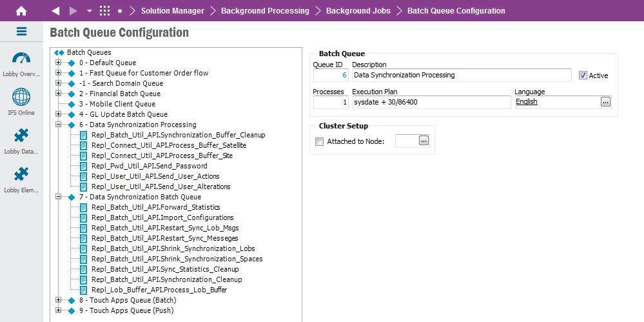Open IFS Online globe icon
This screenshot has width=644, height=322.
pyautogui.click(x=21, y=97)
